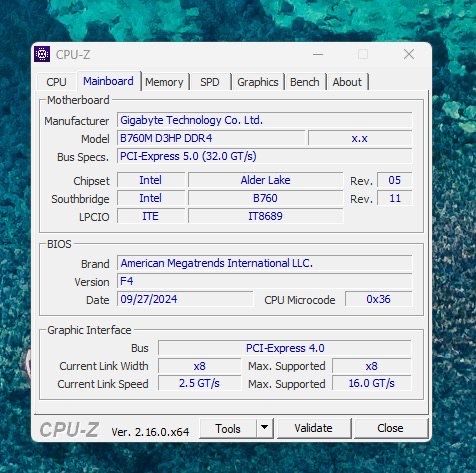This screenshot has height=473, width=476.
Task: Click the B760 southbridge field
Action: click(x=266, y=198)
